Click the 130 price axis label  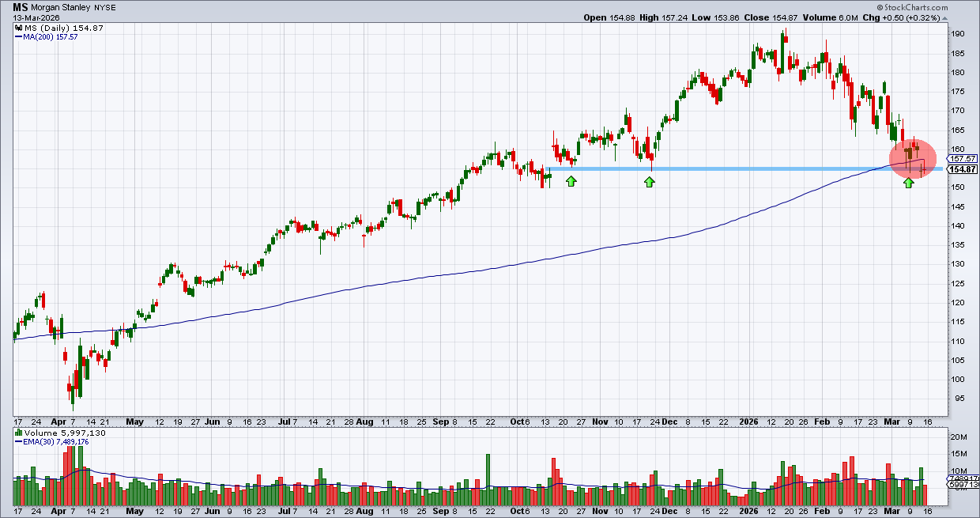pyautogui.click(x=957, y=265)
